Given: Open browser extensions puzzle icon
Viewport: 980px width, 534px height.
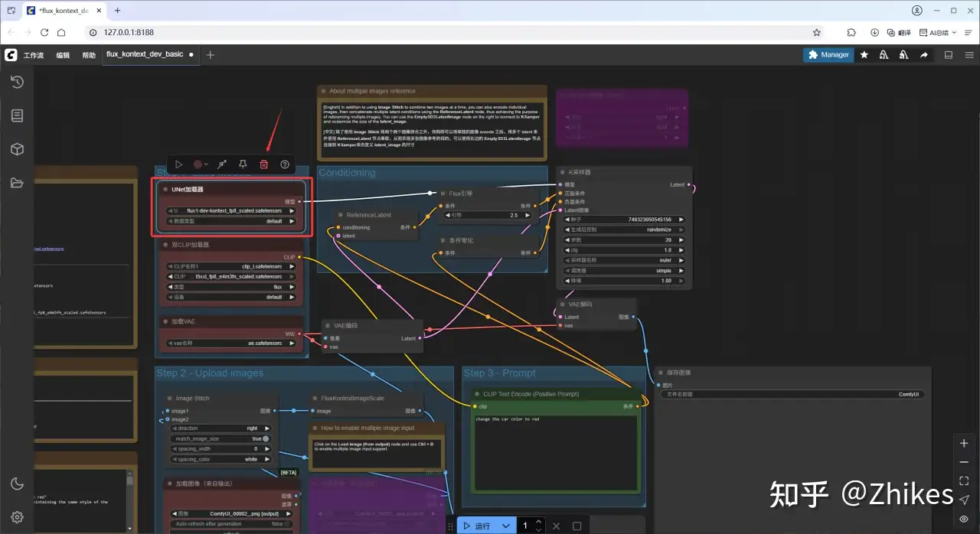Looking at the screenshot, I should point(851,33).
